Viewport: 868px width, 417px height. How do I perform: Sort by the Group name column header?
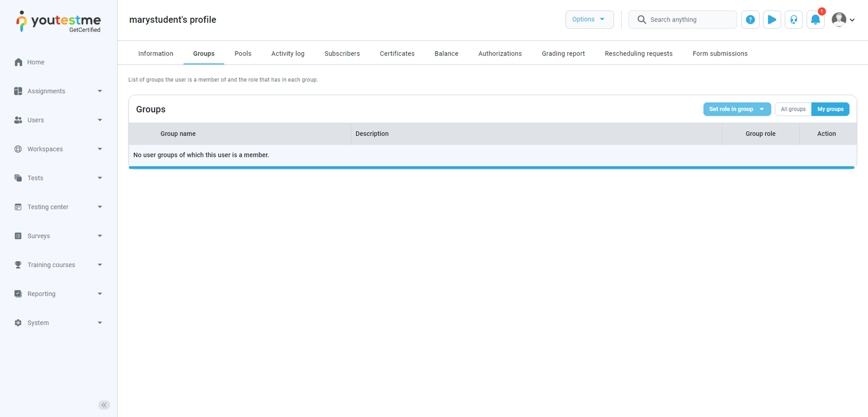coord(178,134)
